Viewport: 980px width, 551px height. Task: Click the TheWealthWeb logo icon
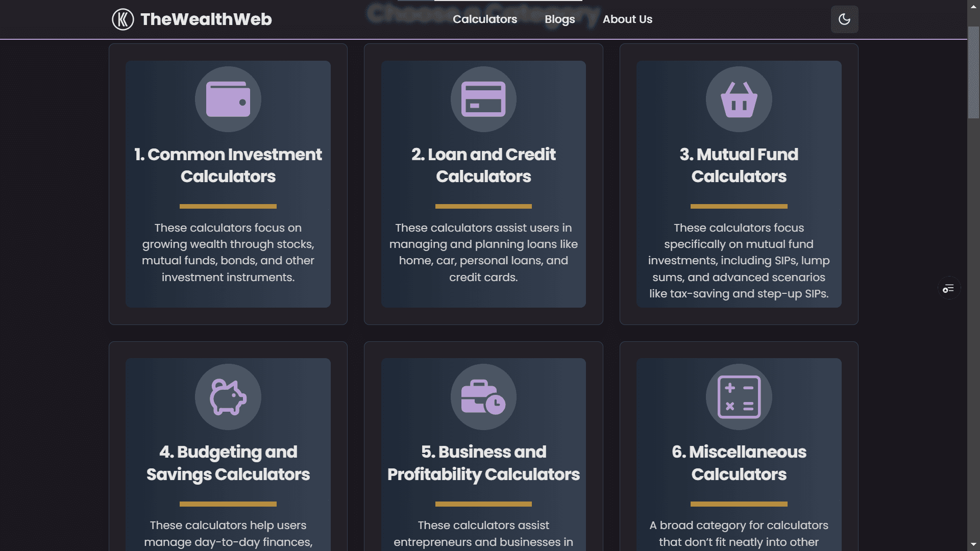122,19
